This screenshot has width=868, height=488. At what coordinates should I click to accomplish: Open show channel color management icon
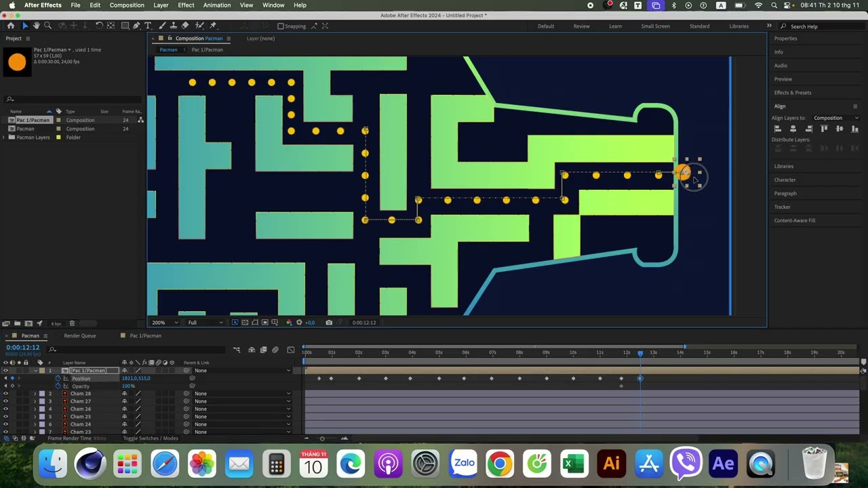(x=289, y=323)
